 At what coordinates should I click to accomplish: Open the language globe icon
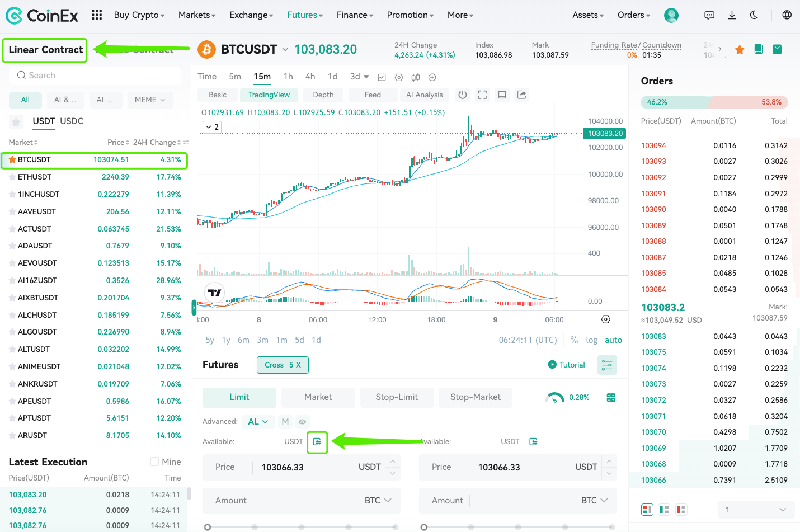[787, 15]
